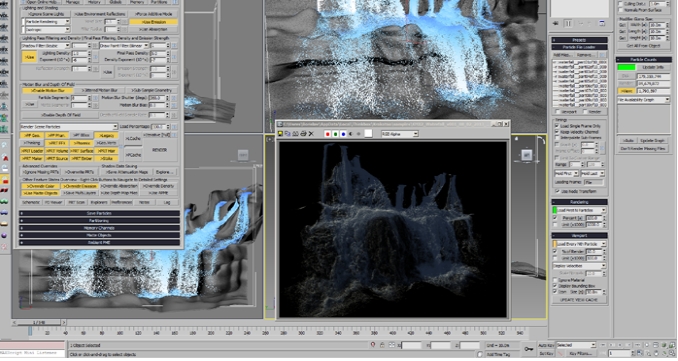Click the large RENDER button
This screenshot has height=361, width=678.
pos(160,150)
